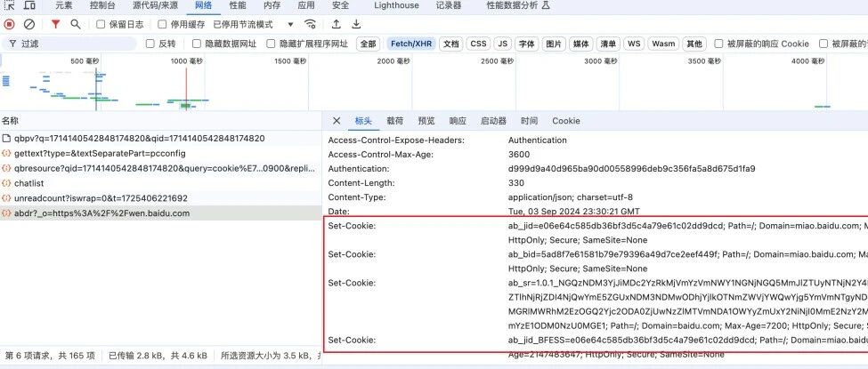The height and width of the screenshot is (369, 868).
Task: Open the 应用 panel tab
Action: [306, 5]
